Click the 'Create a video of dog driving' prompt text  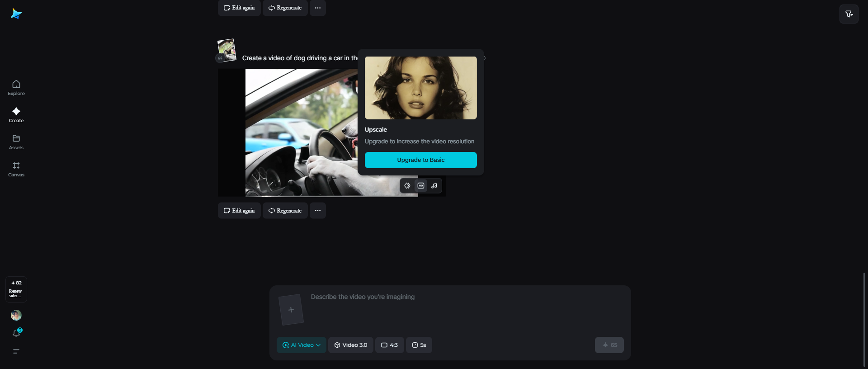point(300,58)
